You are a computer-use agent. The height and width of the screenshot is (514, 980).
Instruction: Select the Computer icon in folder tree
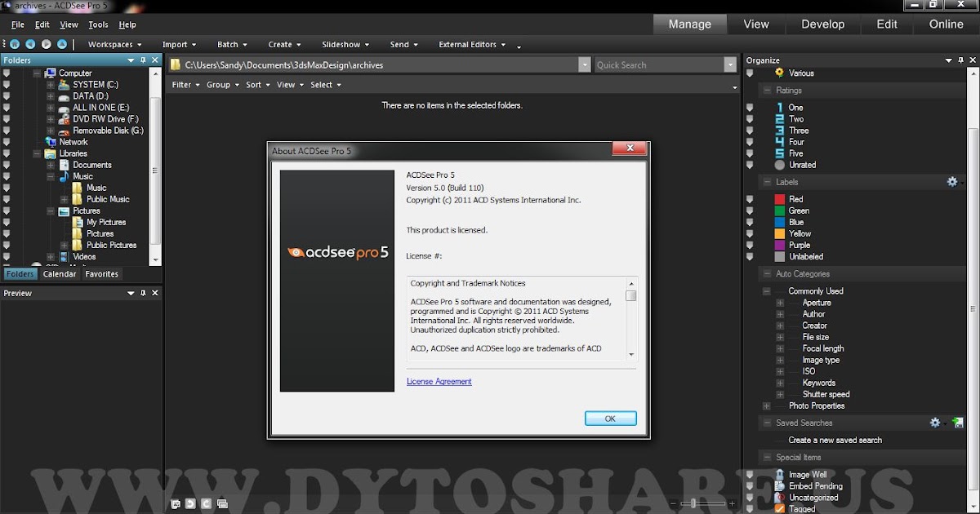(x=50, y=73)
